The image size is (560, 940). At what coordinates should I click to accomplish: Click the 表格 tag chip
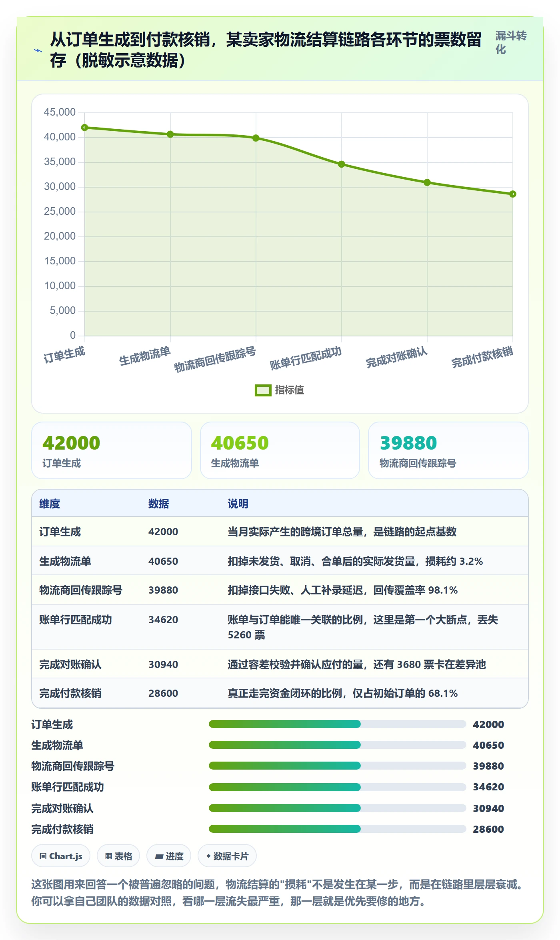118,856
